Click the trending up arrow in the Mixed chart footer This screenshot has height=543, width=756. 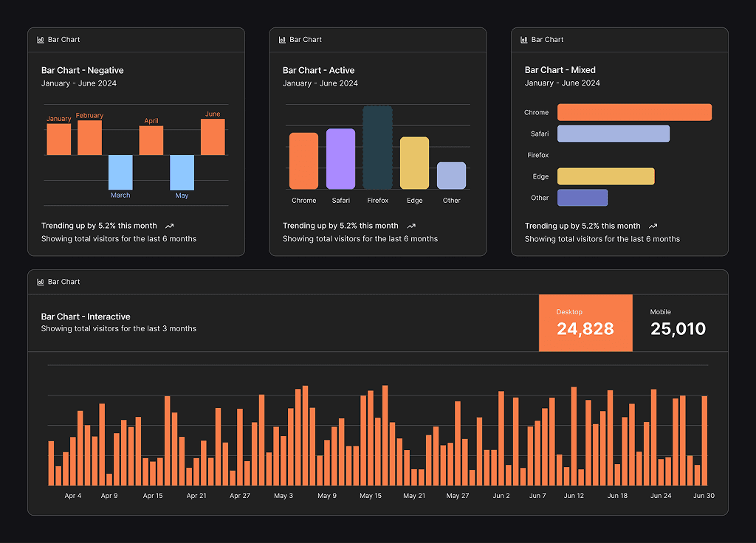[652, 226]
